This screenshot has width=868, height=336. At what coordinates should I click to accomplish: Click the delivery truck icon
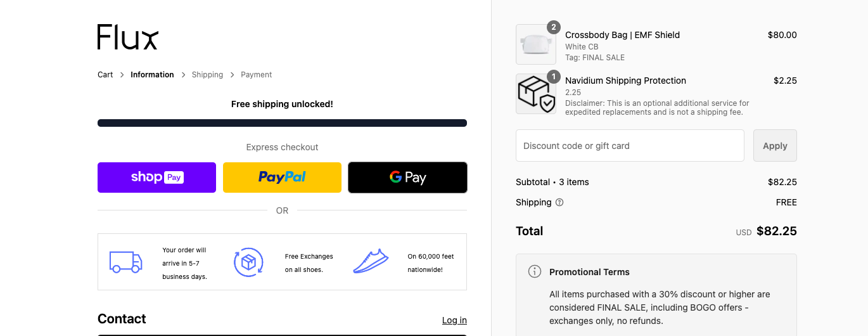(x=125, y=262)
